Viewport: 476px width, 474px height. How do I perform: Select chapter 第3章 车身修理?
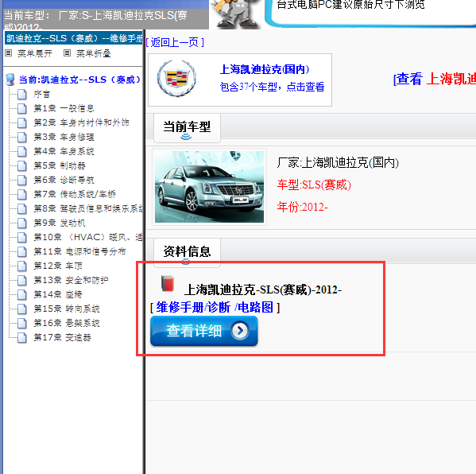click(64, 137)
